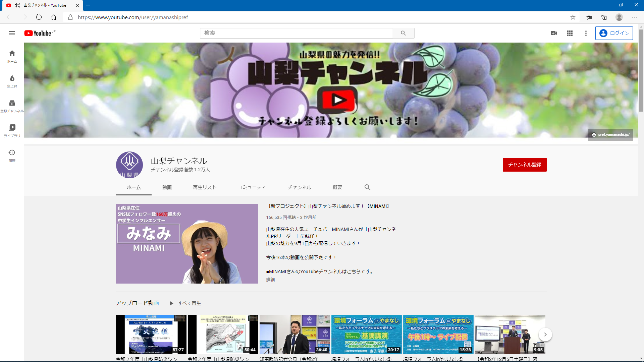Image resolution: width=644 pixels, height=362 pixels.
Task: Switch to the コミュニティ tab
Action: pos(252,187)
